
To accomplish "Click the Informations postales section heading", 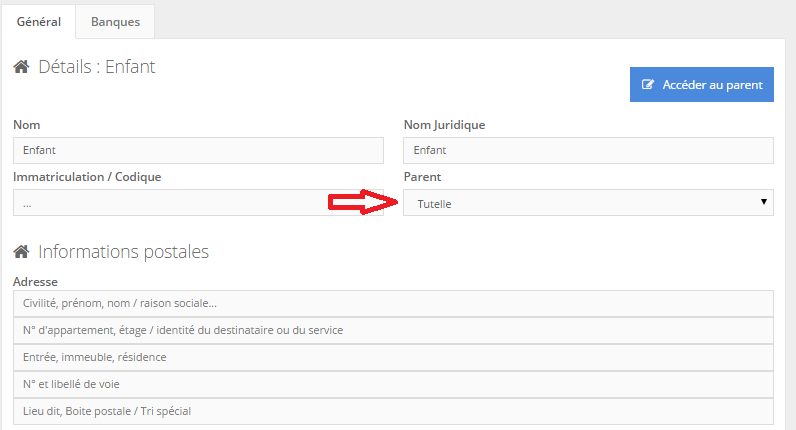I will point(123,252).
